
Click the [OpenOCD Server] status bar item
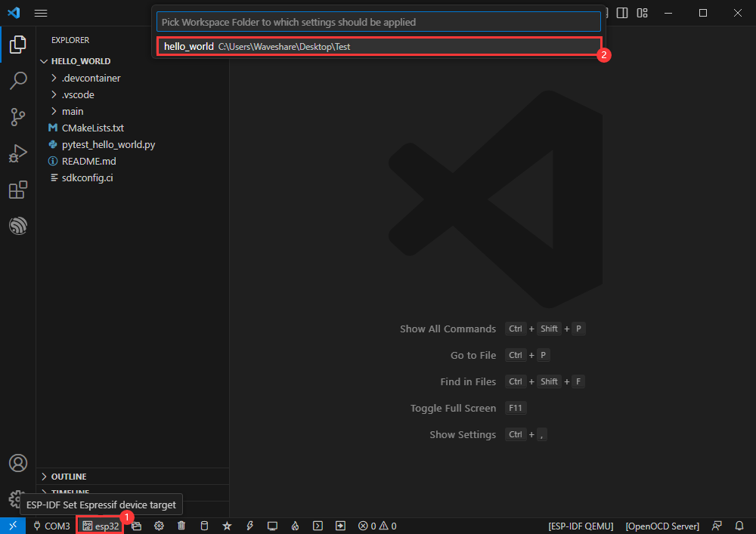662,526
